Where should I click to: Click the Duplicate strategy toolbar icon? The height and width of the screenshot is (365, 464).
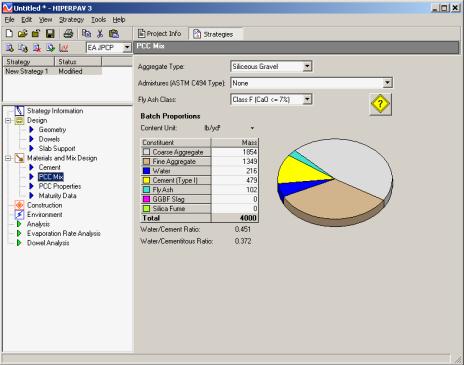tap(23, 48)
